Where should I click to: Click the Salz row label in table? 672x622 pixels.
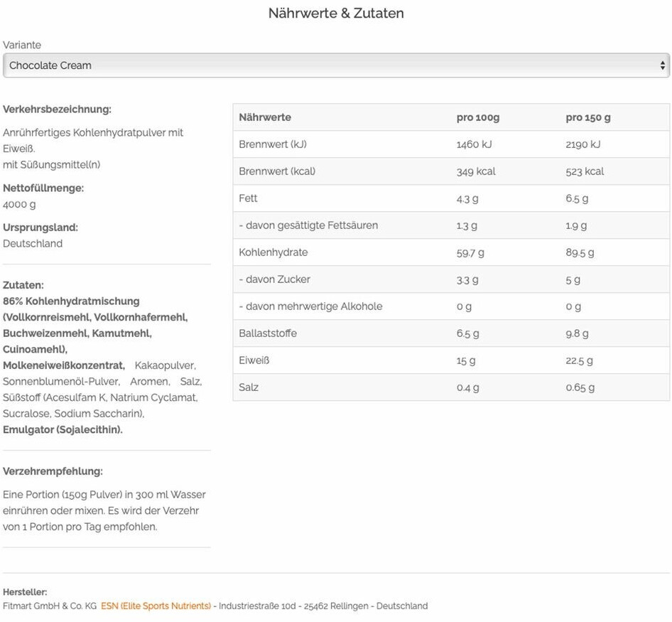249,387
